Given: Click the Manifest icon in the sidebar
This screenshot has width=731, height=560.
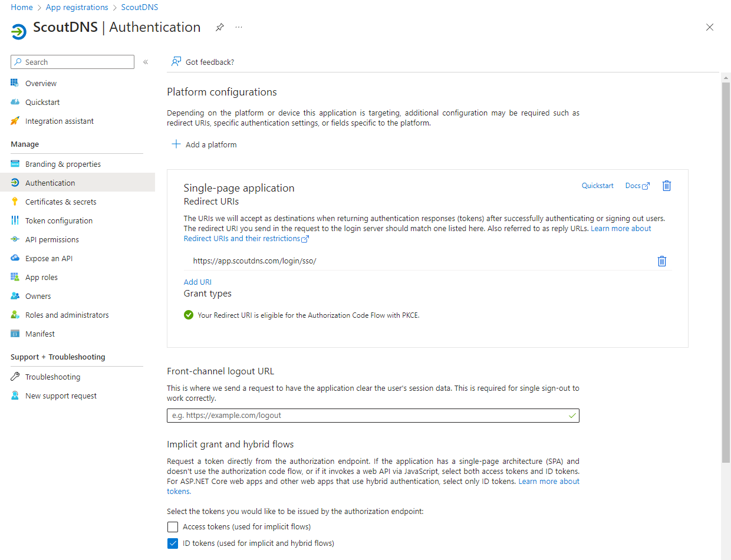Looking at the screenshot, I should click(15, 334).
